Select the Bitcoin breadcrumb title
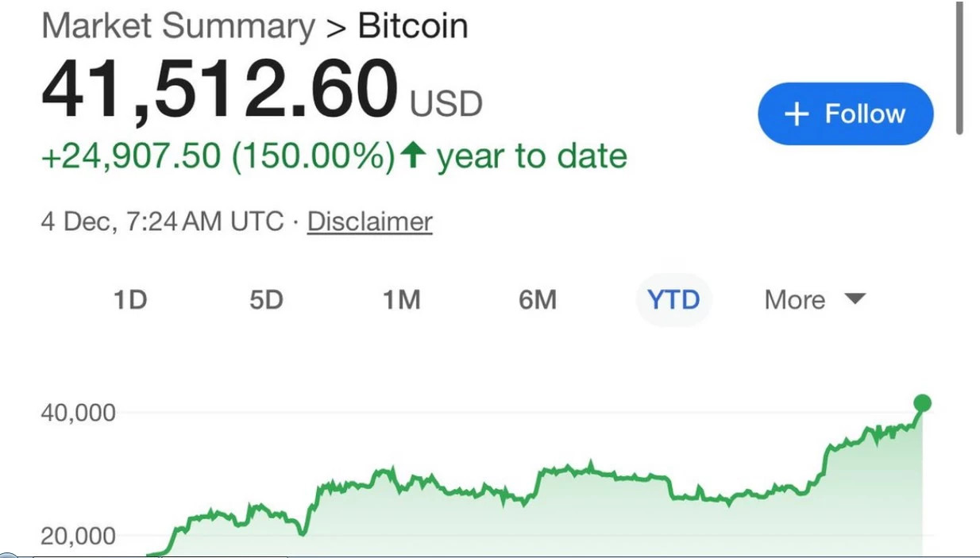 (x=413, y=26)
